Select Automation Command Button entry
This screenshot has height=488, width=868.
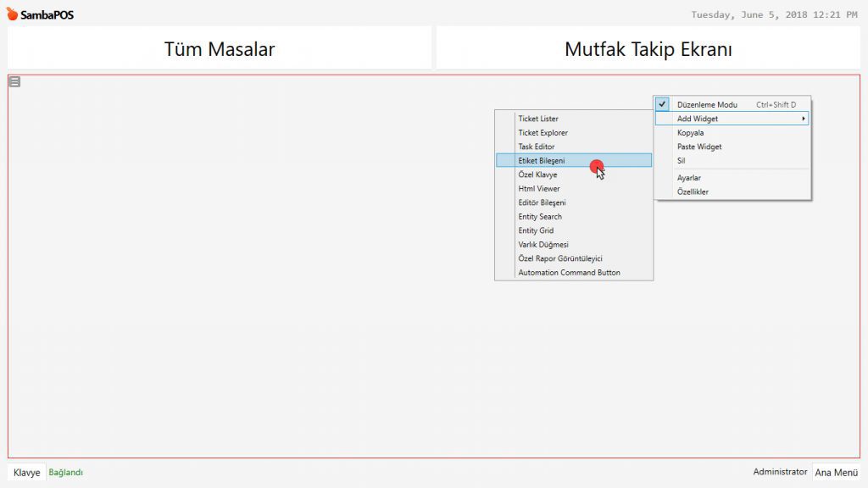[569, 273]
